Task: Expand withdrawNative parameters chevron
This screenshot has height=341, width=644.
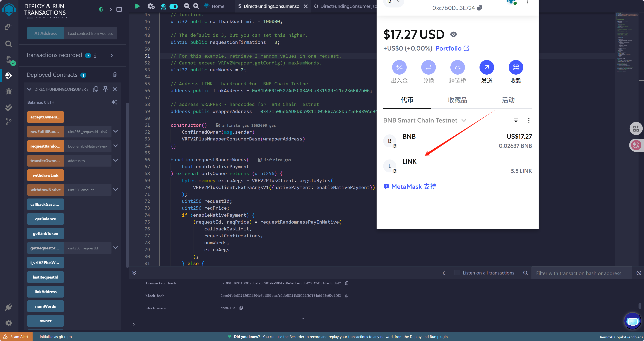Action: [116, 190]
